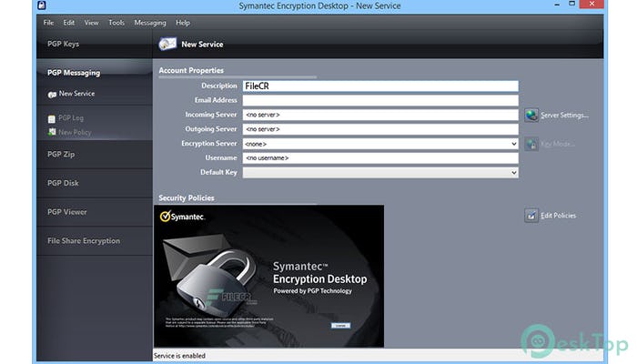Click the New Policy icon in sidebar
The width and height of the screenshot is (637, 364).
[x=52, y=132]
